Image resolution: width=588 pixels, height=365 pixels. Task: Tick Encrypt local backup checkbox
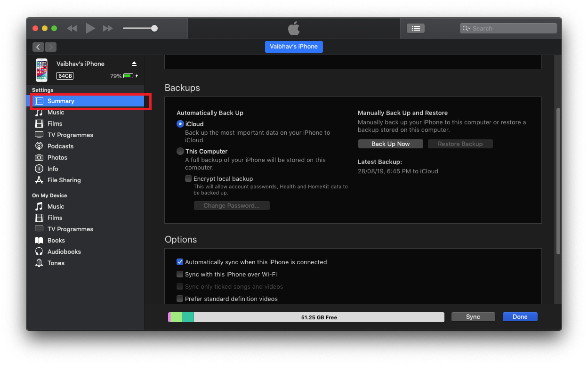pyautogui.click(x=188, y=178)
